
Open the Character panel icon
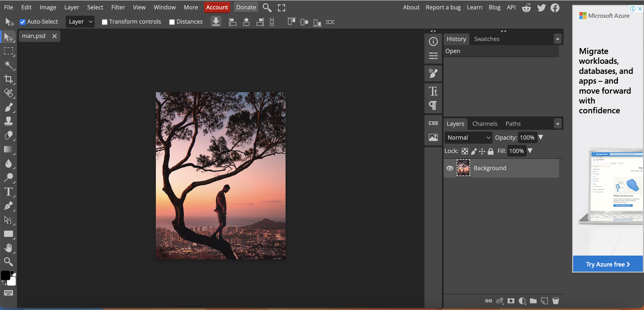point(433,91)
